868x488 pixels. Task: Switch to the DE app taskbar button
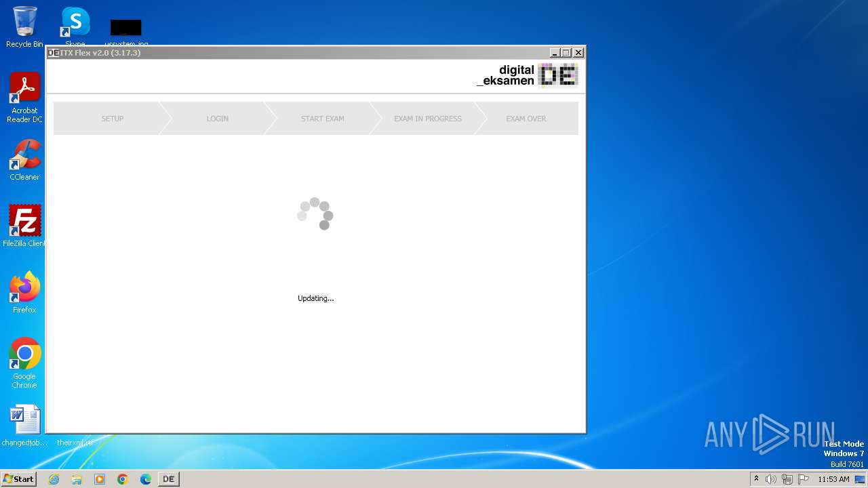(x=169, y=479)
